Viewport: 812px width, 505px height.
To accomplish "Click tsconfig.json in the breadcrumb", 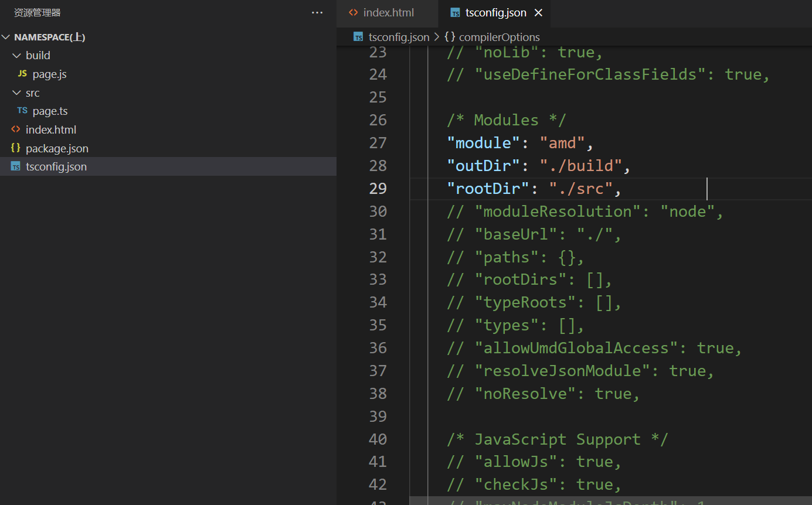I will [x=399, y=37].
